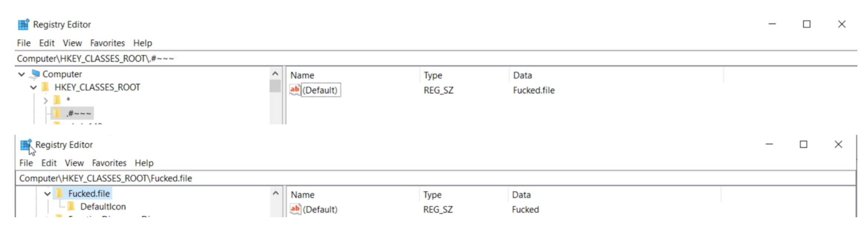Open the Edit menu in the lower window
This screenshot has height=234, width=868.
(49, 163)
